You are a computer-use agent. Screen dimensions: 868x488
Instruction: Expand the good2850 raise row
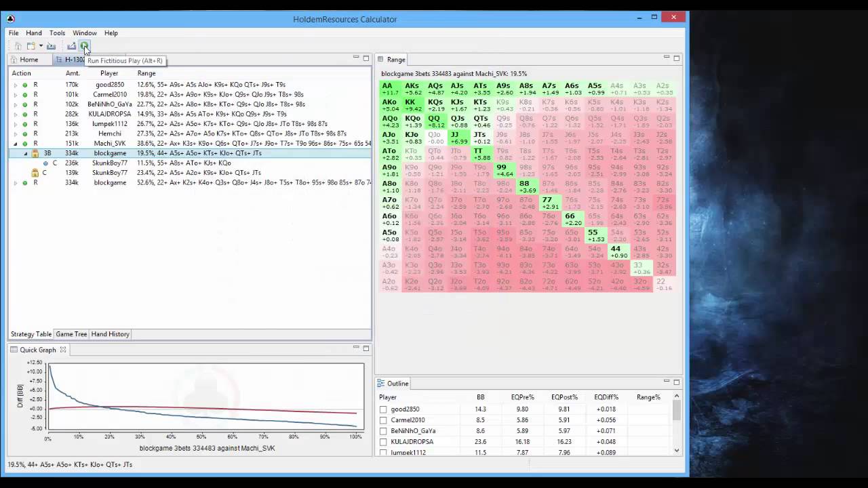pos(16,85)
